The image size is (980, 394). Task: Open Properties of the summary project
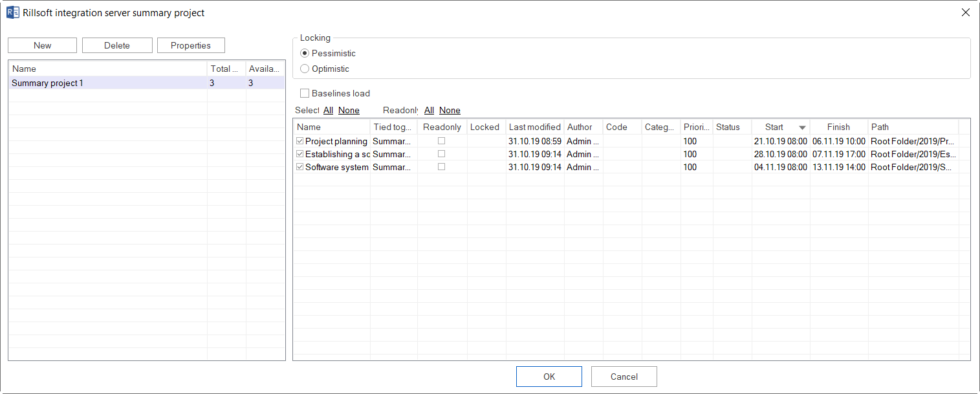point(191,45)
